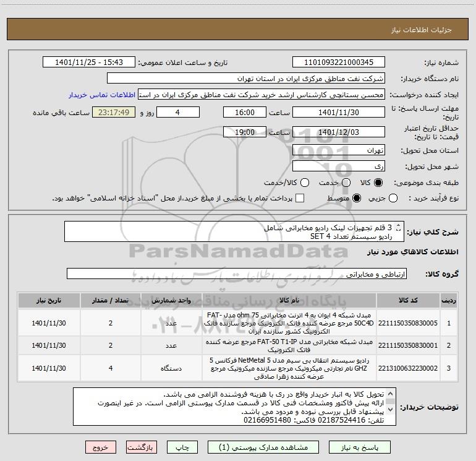Toggle the اسناد خزانه اسلامی payment checkbox
Image resolution: width=476 pixels, height=461 pixels.
(300, 198)
